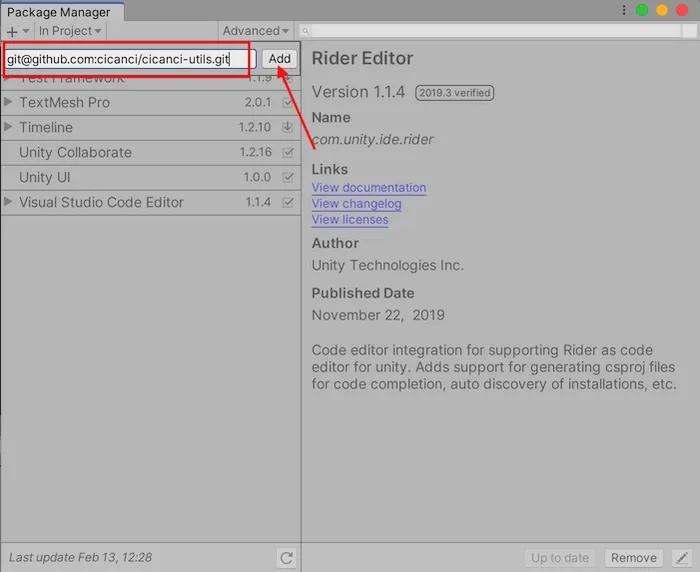This screenshot has height=572, width=700.
Task: Select the Unity UI package
Action: click(151, 178)
